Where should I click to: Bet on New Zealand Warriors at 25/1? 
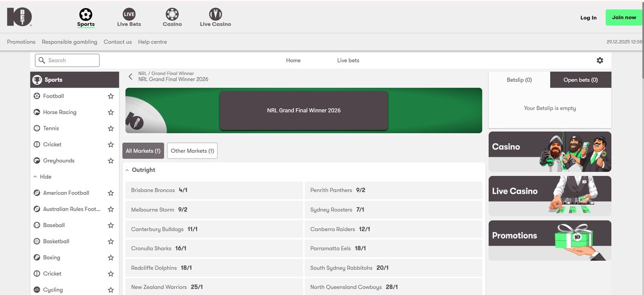[x=214, y=287]
